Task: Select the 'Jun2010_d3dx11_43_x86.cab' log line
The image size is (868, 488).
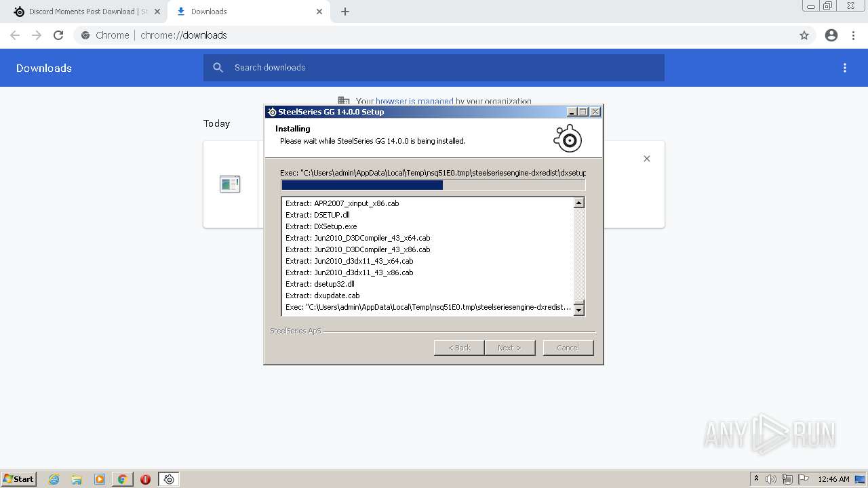Action: [349, 272]
